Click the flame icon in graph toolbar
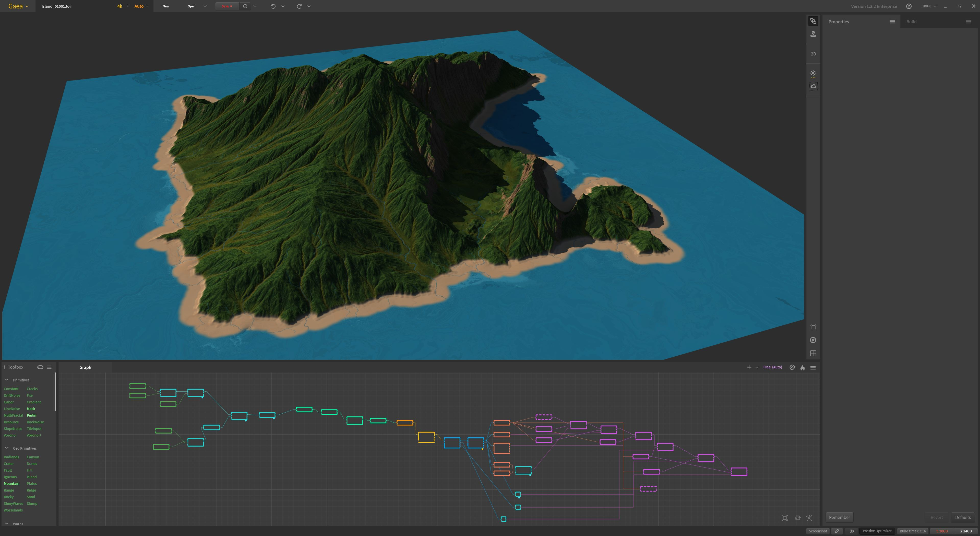This screenshot has width=980, height=536. pyautogui.click(x=802, y=368)
